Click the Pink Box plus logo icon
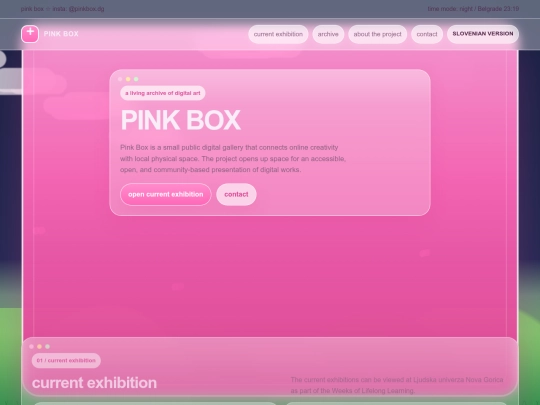 pos(30,34)
